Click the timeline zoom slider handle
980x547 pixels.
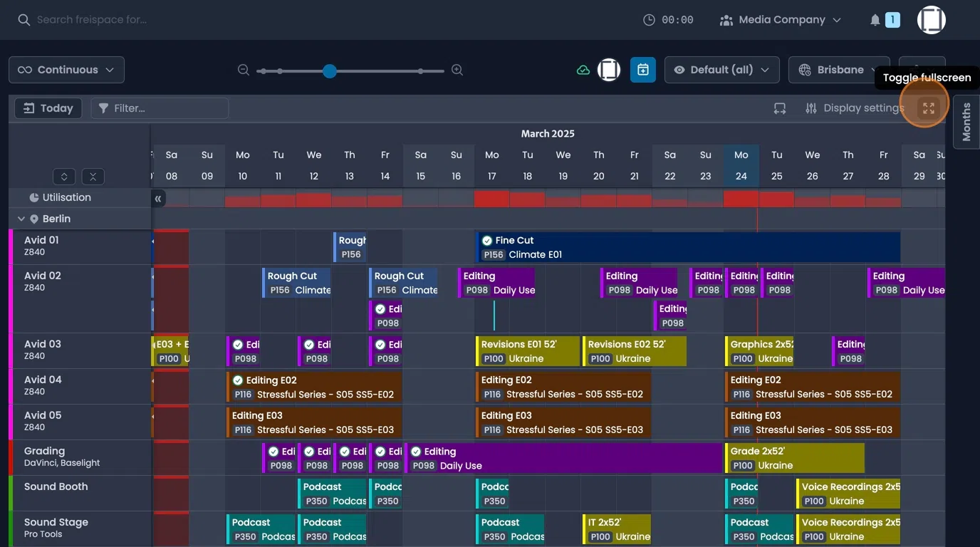tap(329, 71)
